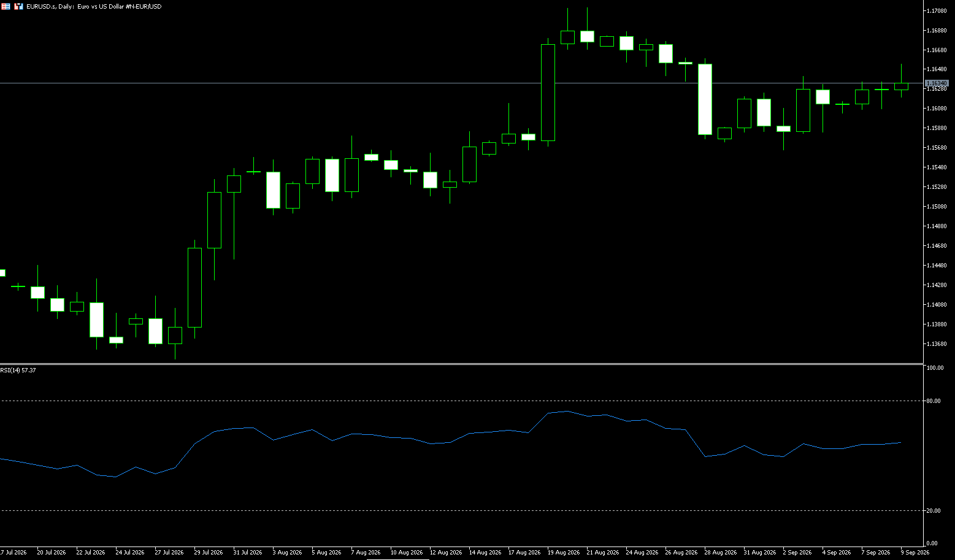This screenshot has width=955, height=560.
Task: Click the 1.13680 price scale label
Action: click(936, 344)
